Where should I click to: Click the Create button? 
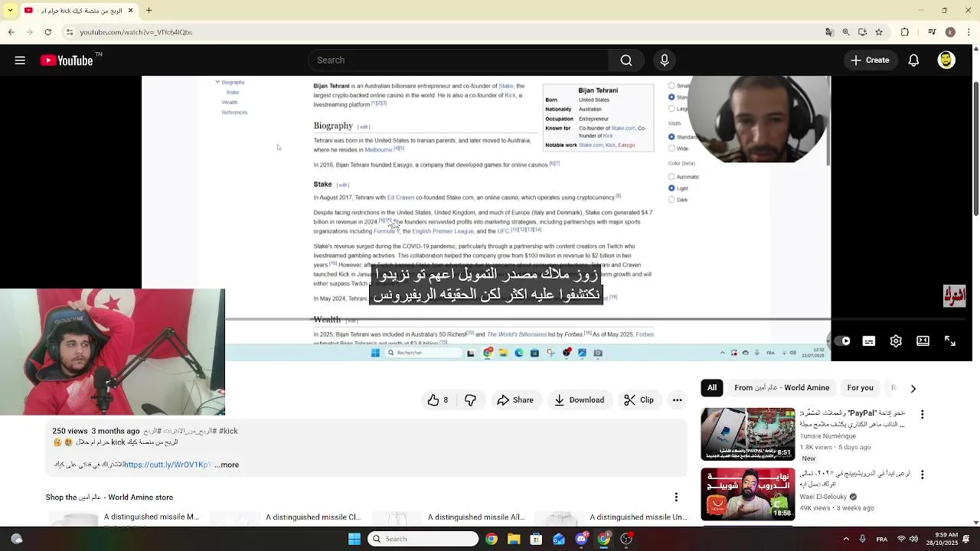pos(870,60)
